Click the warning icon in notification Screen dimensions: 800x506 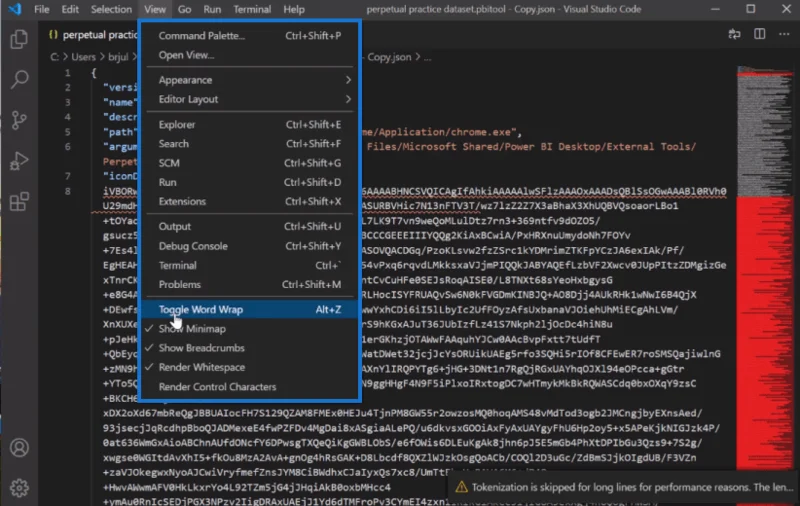click(461, 487)
